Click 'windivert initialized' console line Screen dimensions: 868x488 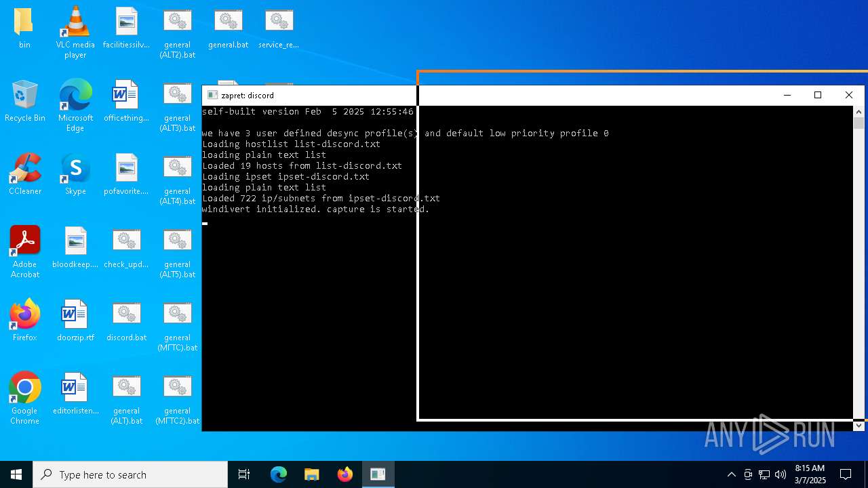pyautogui.click(x=315, y=209)
